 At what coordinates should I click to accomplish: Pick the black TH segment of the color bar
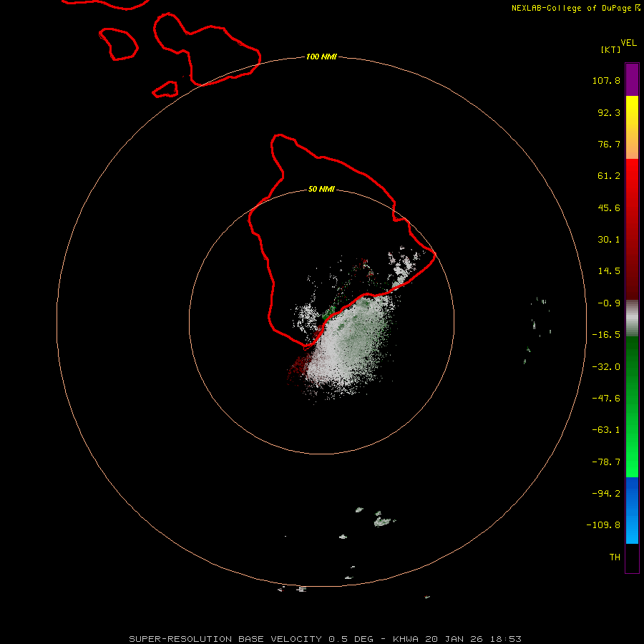(632, 557)
